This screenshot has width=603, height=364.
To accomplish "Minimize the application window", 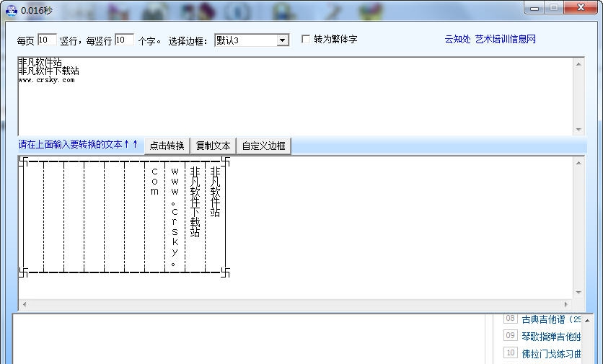I will (x=534, y=7).
